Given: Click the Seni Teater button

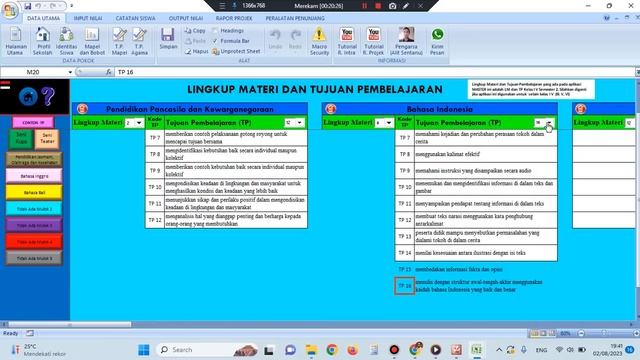Looking at the screenshot, I should click(x=47, y=139).
